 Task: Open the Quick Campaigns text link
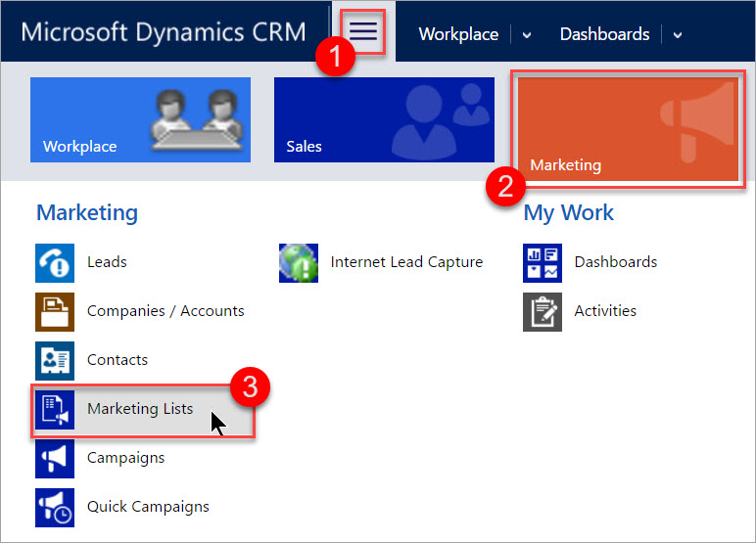148,507
